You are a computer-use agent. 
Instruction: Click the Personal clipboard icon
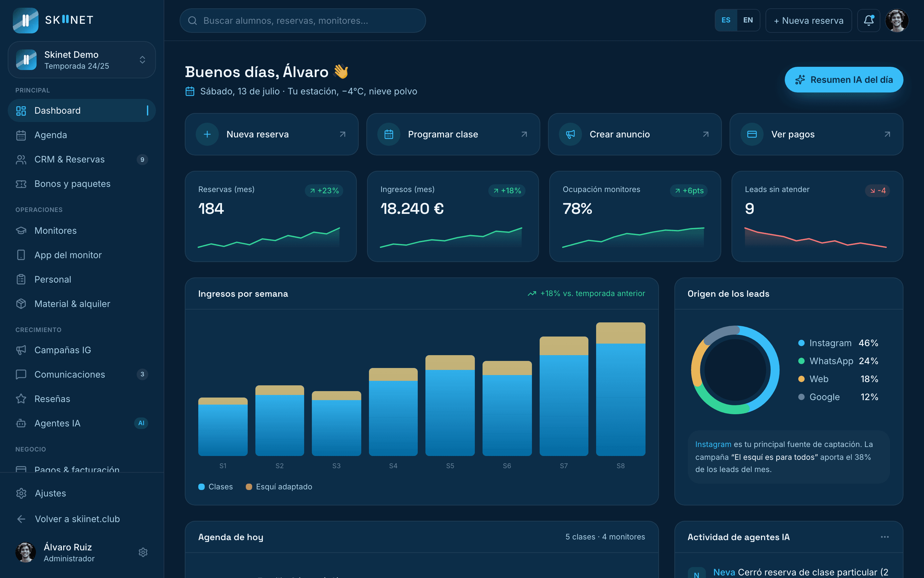pos(21,279)
